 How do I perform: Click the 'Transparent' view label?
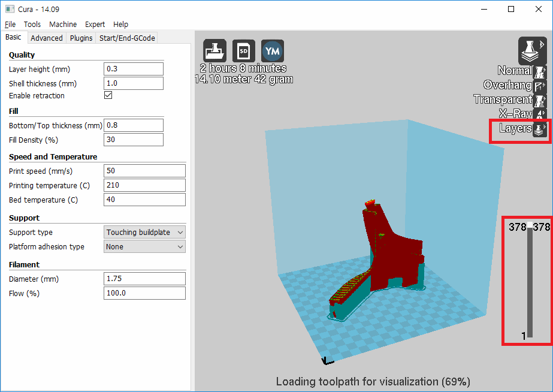pos(503,99)
